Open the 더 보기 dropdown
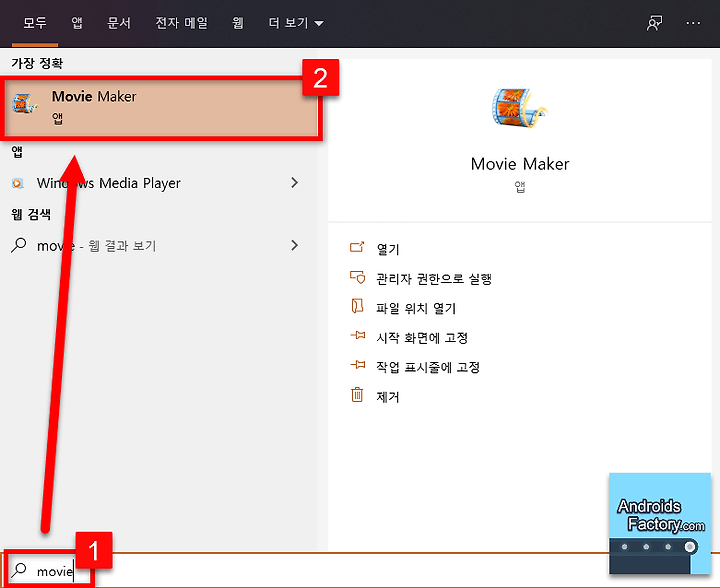This screenshot has height=588, width=720. coord(296,22)
